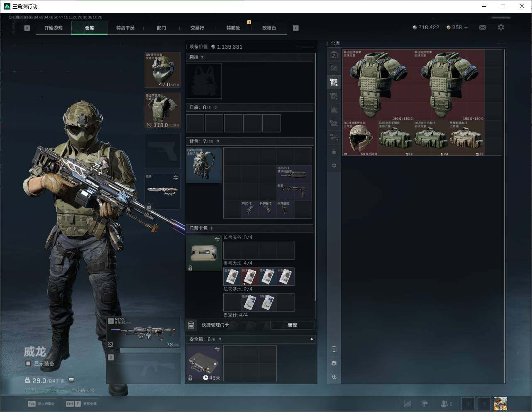Click the Tab 进入特勤处 shortcut
The image size is (532, 412).
pyautogui.click(x=41, y=404)
